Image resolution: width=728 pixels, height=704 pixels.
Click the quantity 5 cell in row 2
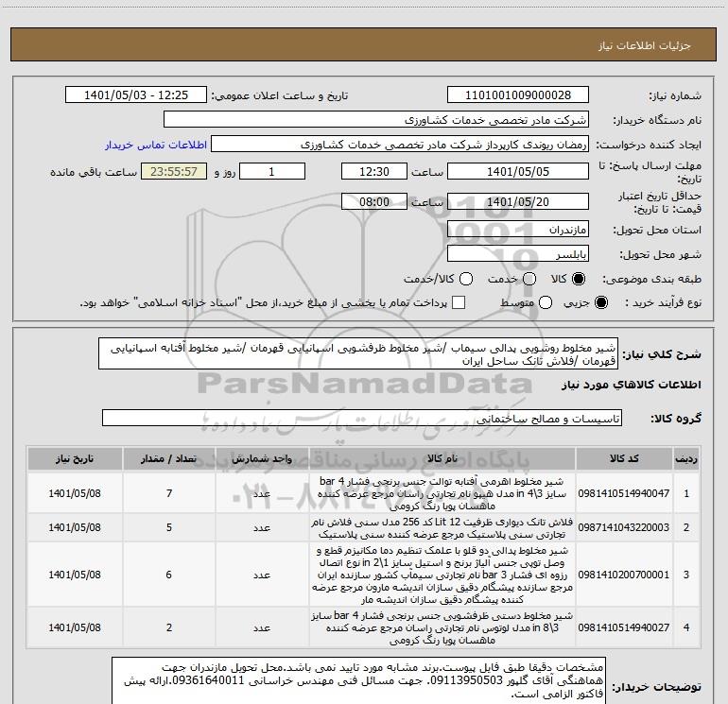pos(169,527)
